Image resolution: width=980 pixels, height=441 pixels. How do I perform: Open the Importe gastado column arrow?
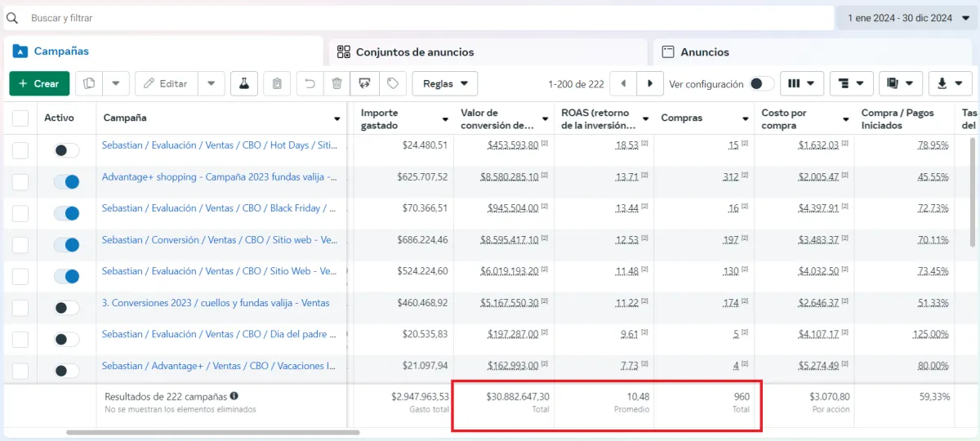[x=445, y=119]
